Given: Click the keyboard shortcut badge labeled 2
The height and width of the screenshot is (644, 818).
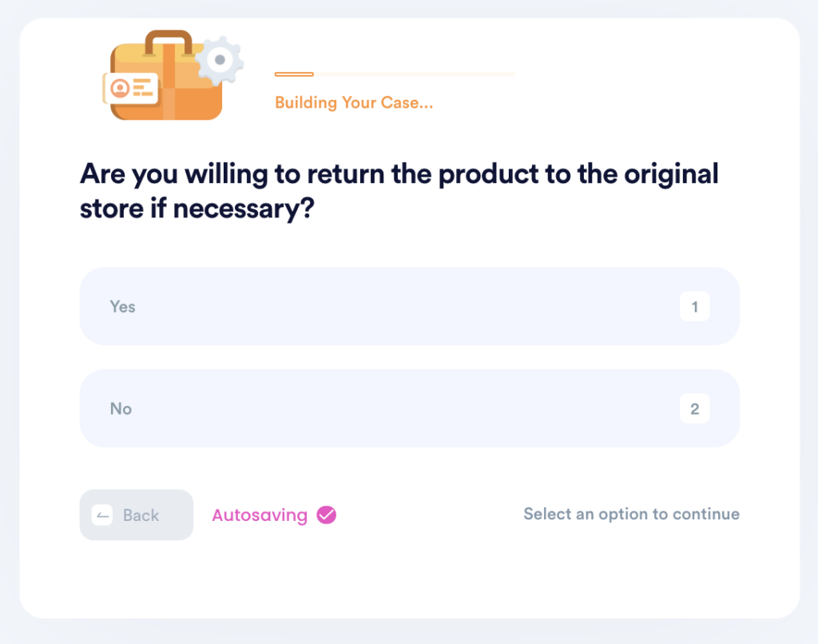Looking at the screenshot, I should (695, 408).
